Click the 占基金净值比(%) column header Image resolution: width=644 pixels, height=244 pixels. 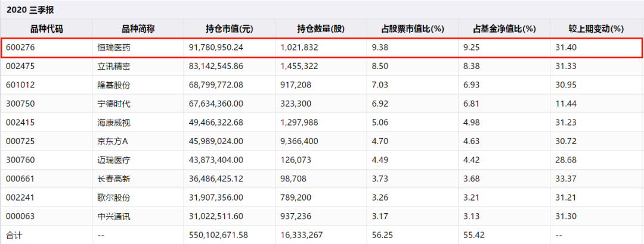click(504, 29)
